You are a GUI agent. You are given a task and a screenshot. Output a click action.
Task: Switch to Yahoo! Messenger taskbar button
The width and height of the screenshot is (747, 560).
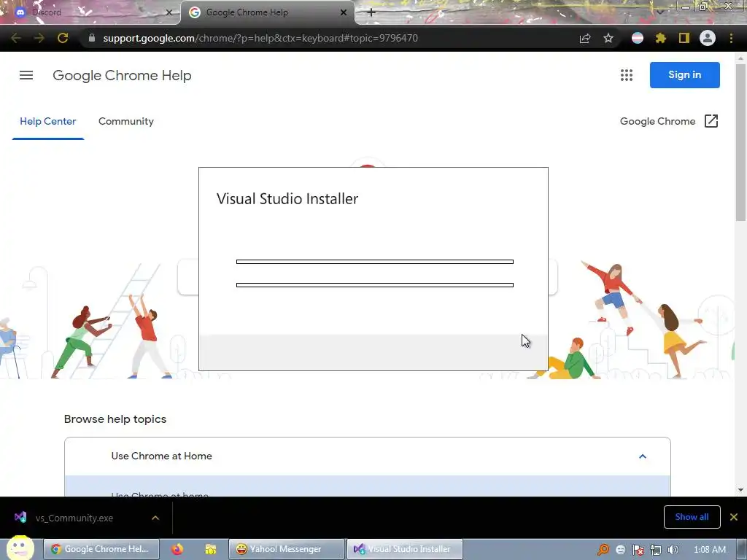(286, 549)
